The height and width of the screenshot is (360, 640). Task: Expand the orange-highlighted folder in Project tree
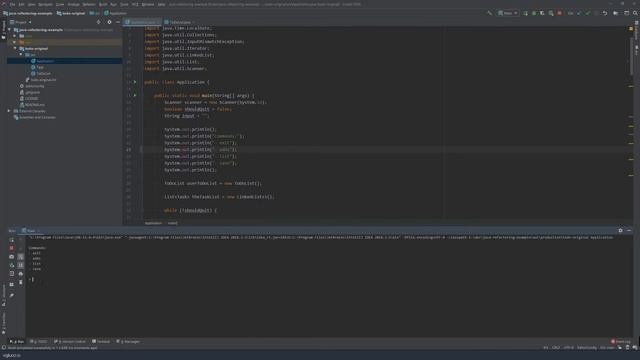point(15,42)
